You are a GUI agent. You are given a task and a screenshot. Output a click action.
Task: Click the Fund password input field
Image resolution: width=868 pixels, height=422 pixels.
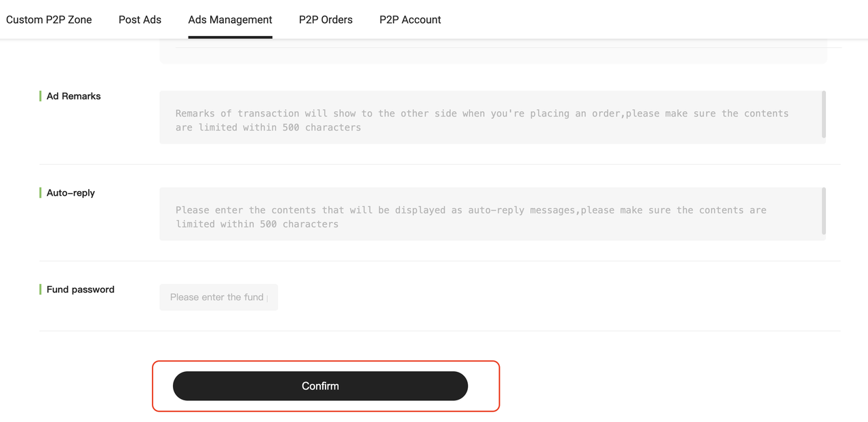point(218,297)
